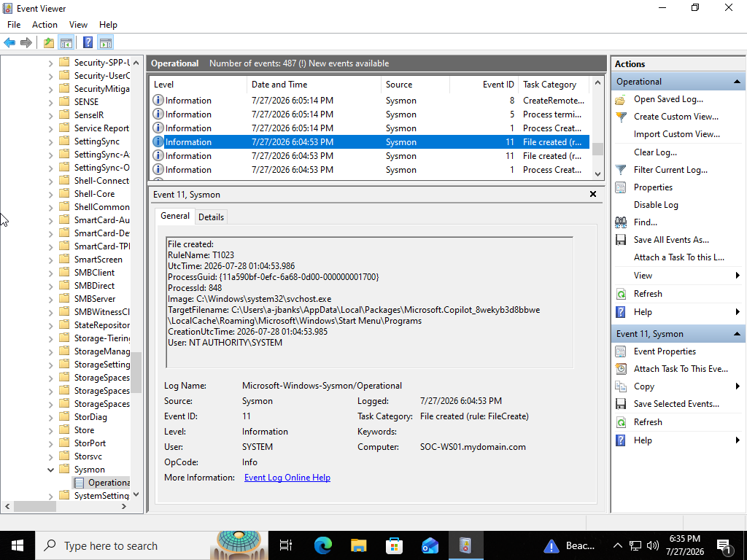This screenshot has width=747, height=560.
Task: Select the Process termi... event row
Action: (369, 114)
